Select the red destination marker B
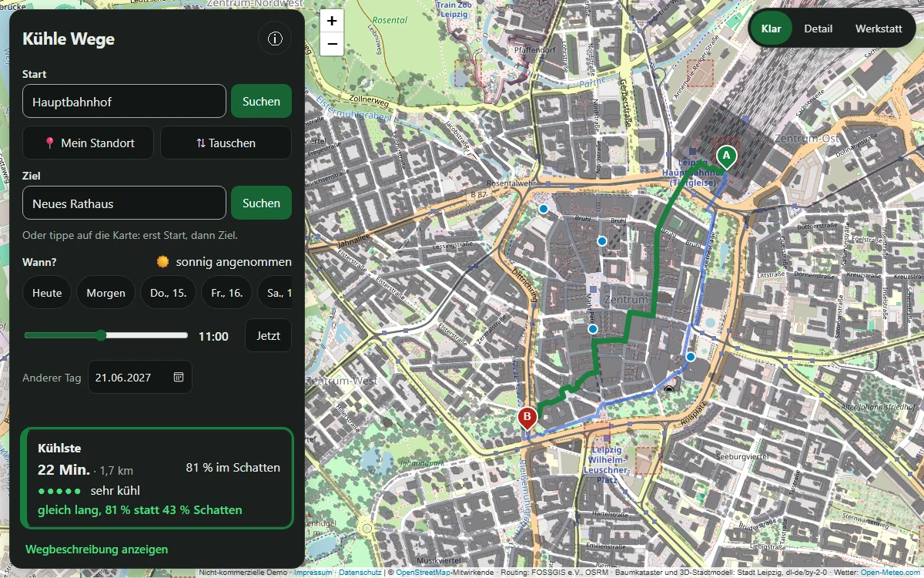The width and height of the screenshot is (924, 578). pos(527,418)
